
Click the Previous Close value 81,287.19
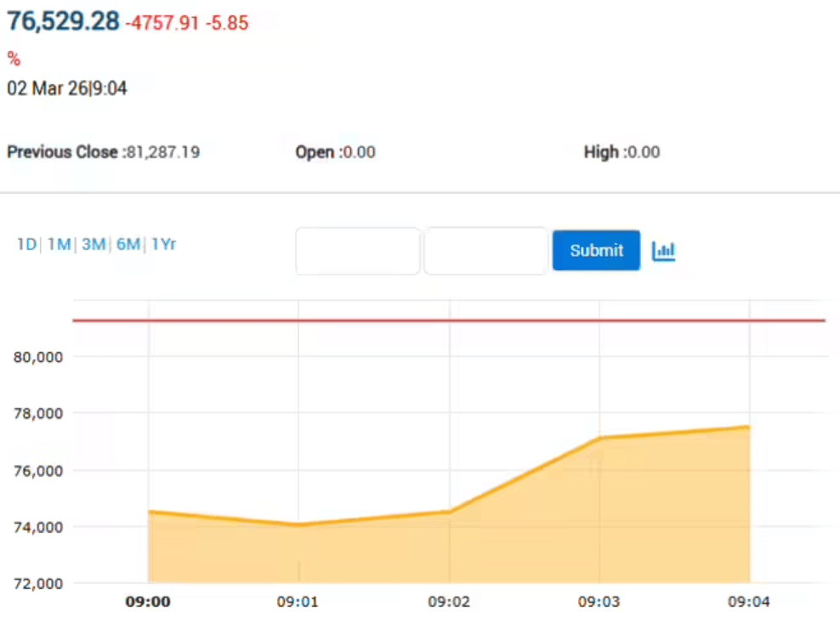[x=162, y=153]
